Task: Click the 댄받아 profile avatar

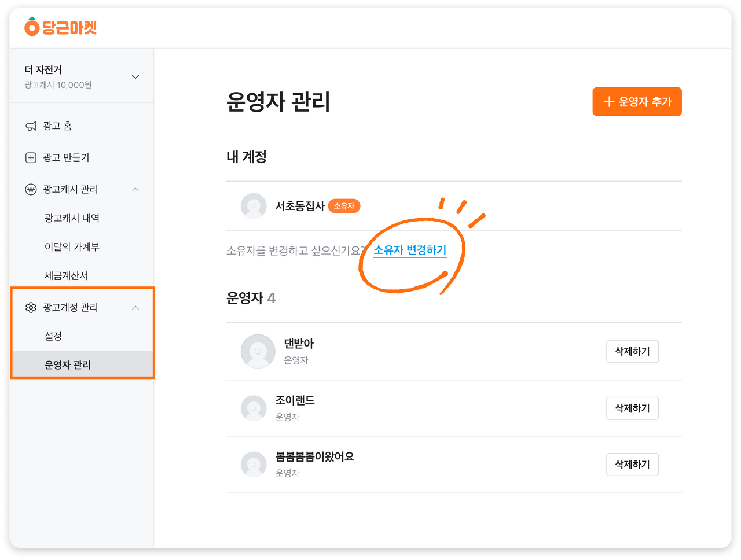Action: [x=258, y=351]
